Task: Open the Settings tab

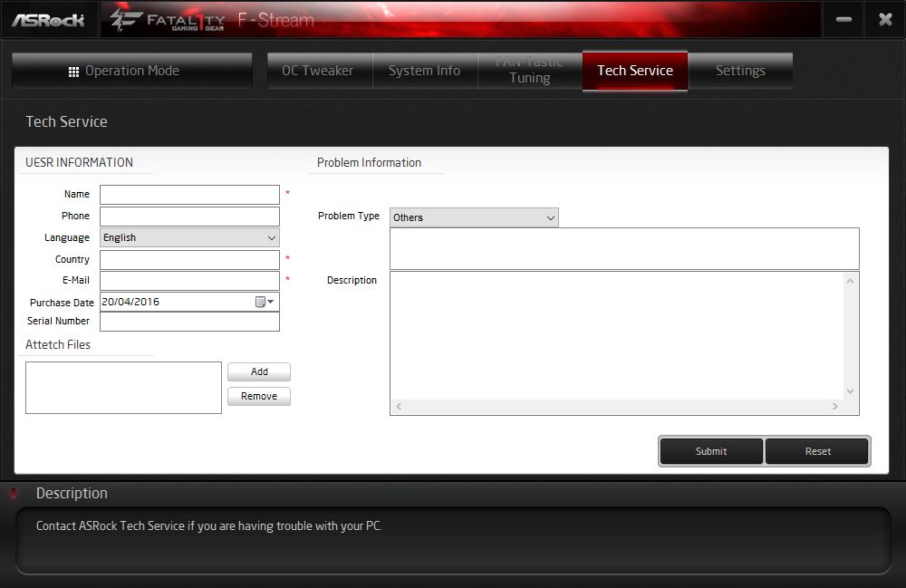Action: point(740,71)
